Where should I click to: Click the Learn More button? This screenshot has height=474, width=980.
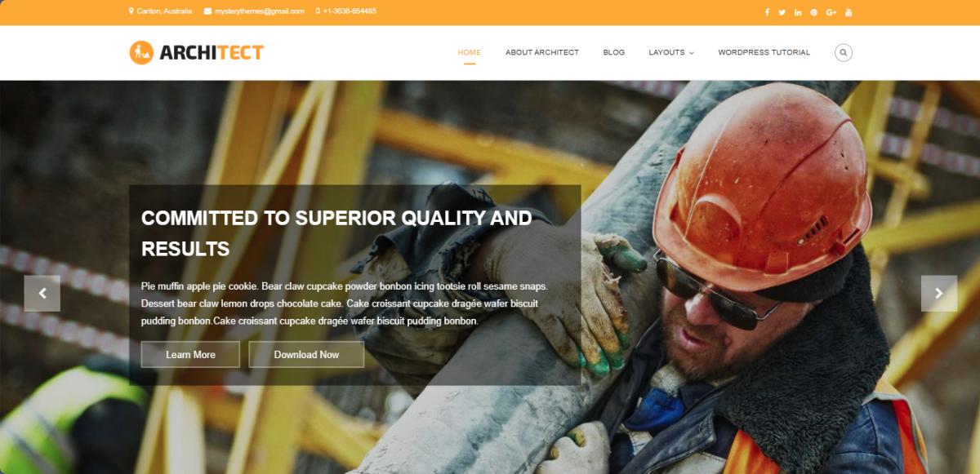(190, 354)
